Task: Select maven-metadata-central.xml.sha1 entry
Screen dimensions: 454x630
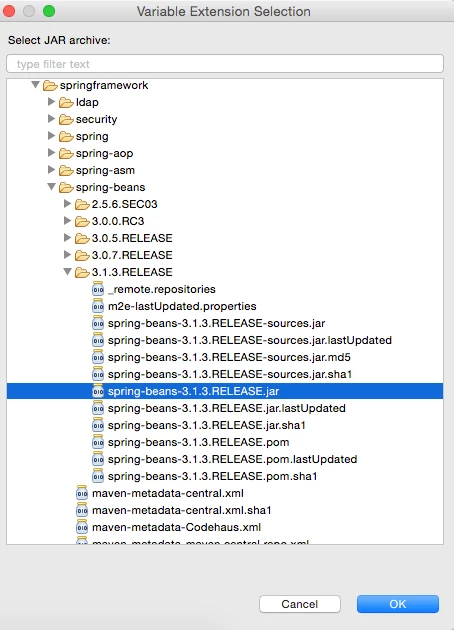Action: tap(182, 510)
